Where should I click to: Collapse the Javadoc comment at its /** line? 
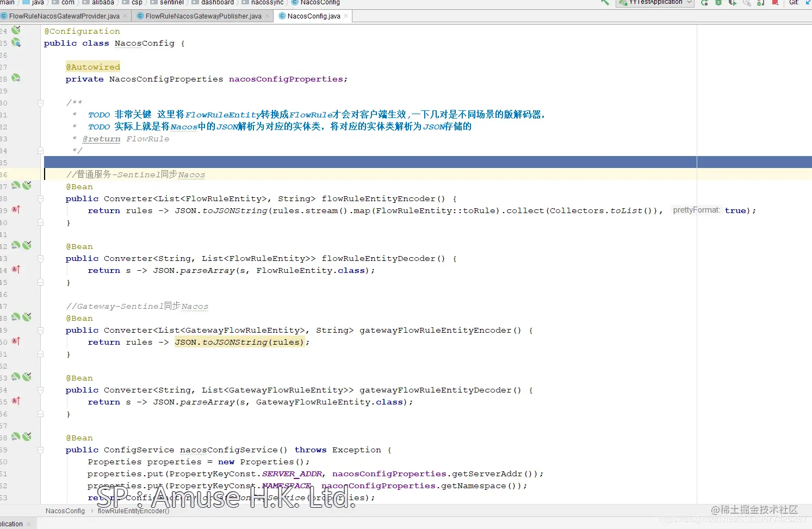[40, 103]
